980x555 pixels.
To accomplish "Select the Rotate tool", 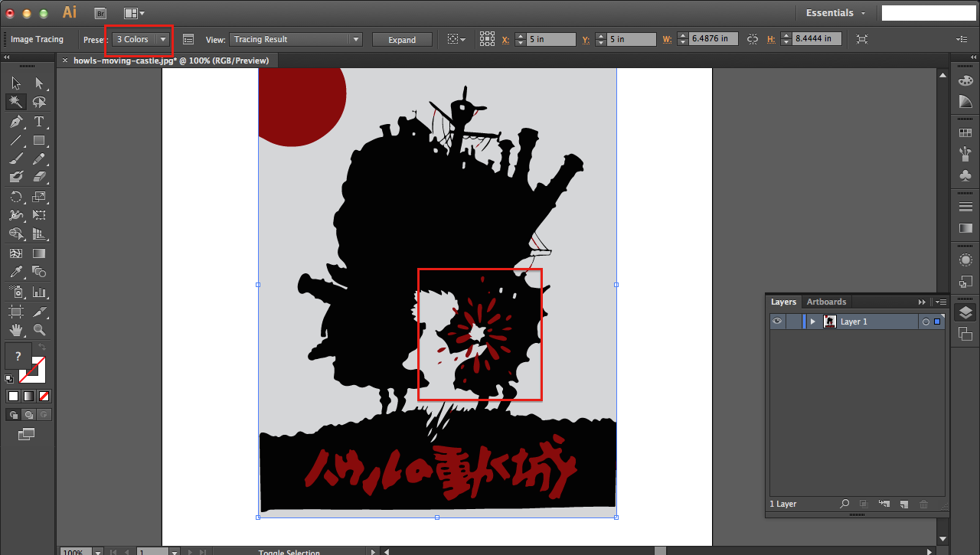I will pos(16,197).
